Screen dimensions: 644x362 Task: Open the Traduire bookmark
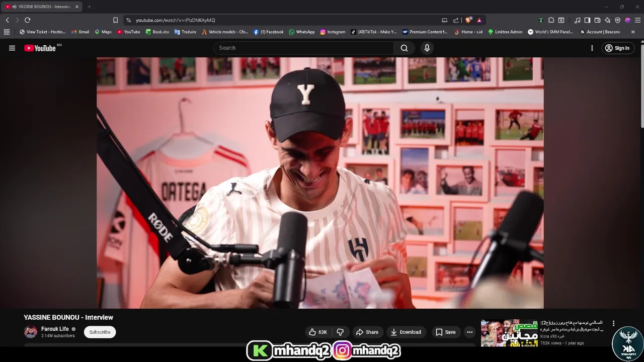tap(185, 32)
